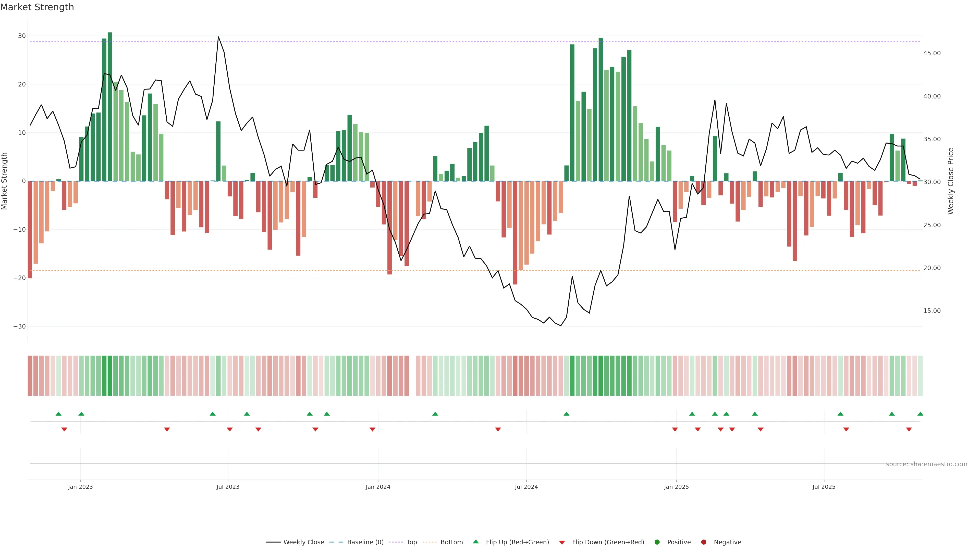Click the Jul 2024 x-axis label
The image size is (980, 551).
click(x=526, y=487)
